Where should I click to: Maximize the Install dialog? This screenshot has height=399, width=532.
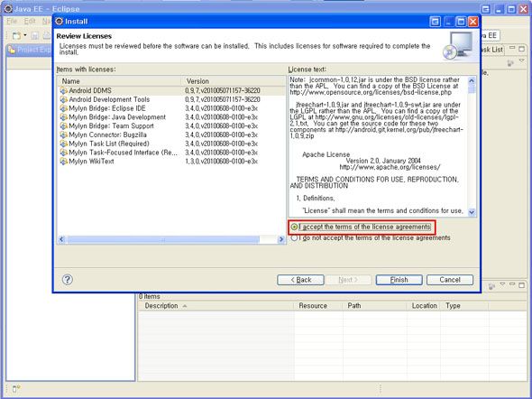(x=461, y=22)
